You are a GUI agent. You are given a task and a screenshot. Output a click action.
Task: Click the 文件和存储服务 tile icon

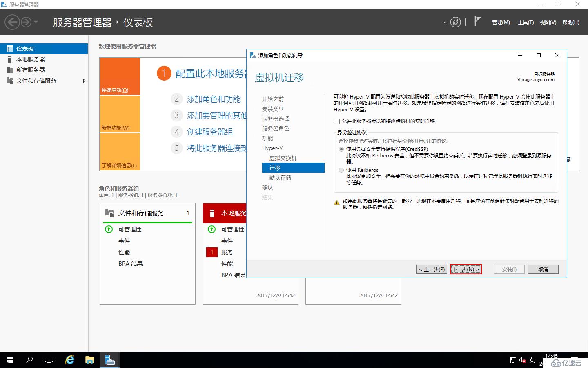[109, 213]
